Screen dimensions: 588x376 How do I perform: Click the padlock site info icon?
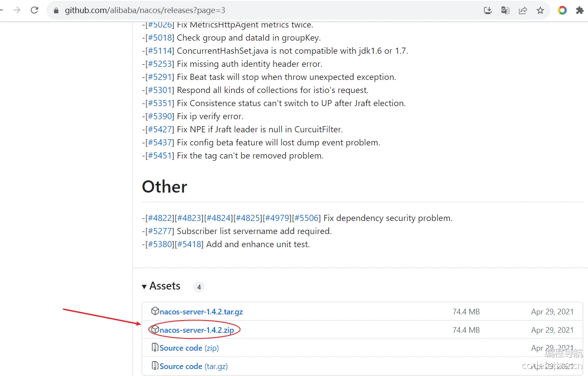pos(56,10)
